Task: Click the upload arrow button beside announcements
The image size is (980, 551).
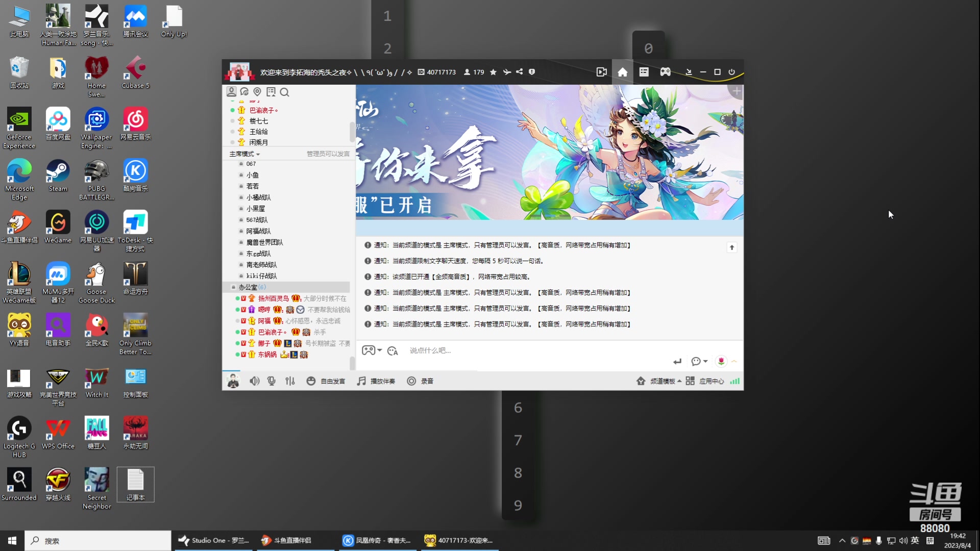Action: (732, 247)
